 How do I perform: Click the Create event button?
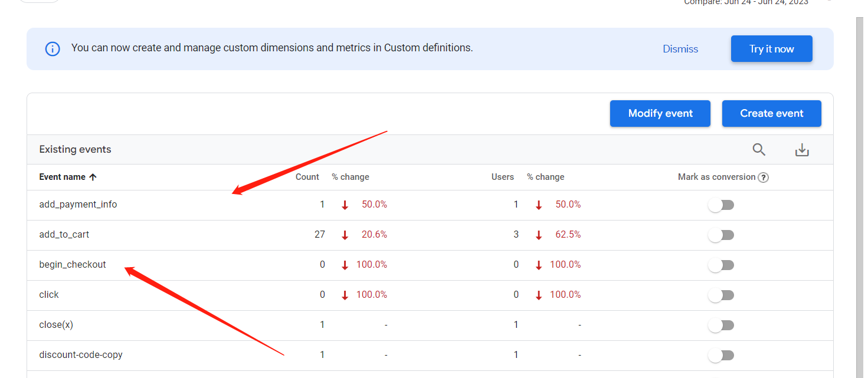click(771, 113)
